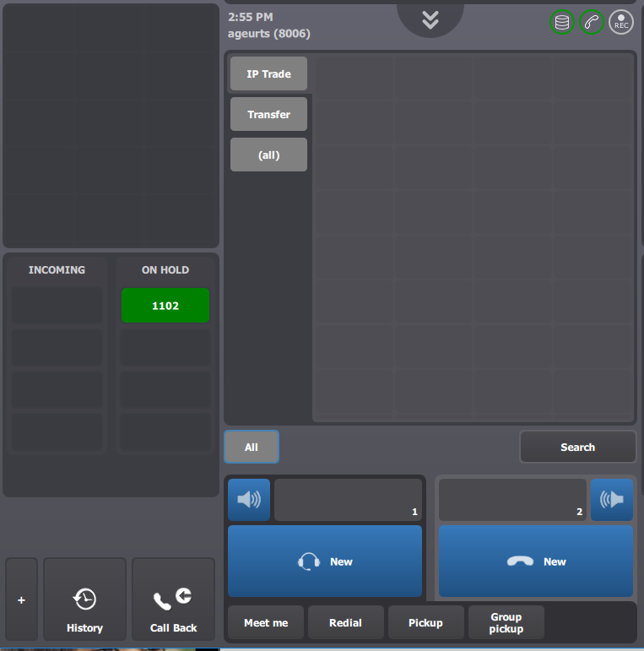This screenshot has height=651, width=644.
Task: Click the ON HOLD column header
Action: pyautogui.click(x=165, y=270)
